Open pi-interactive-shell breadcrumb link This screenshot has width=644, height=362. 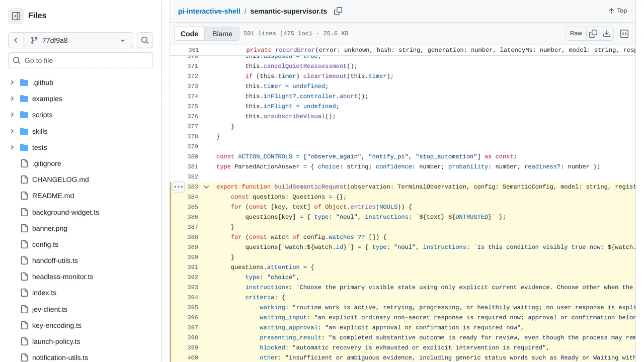tap(209, 11)
